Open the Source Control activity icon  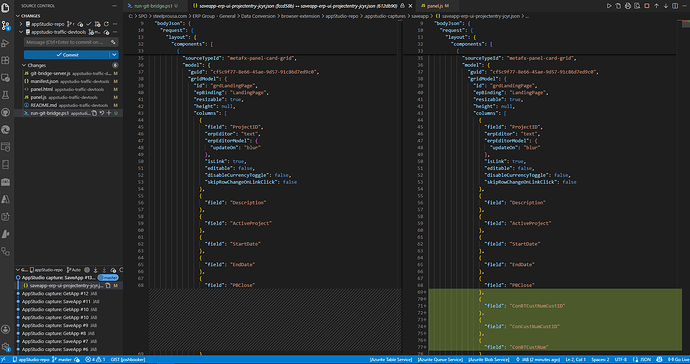(x=5, y=26)
